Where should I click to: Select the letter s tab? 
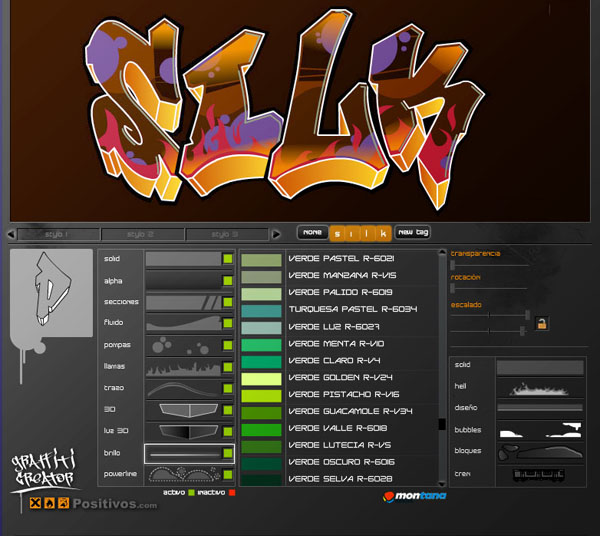337,233
